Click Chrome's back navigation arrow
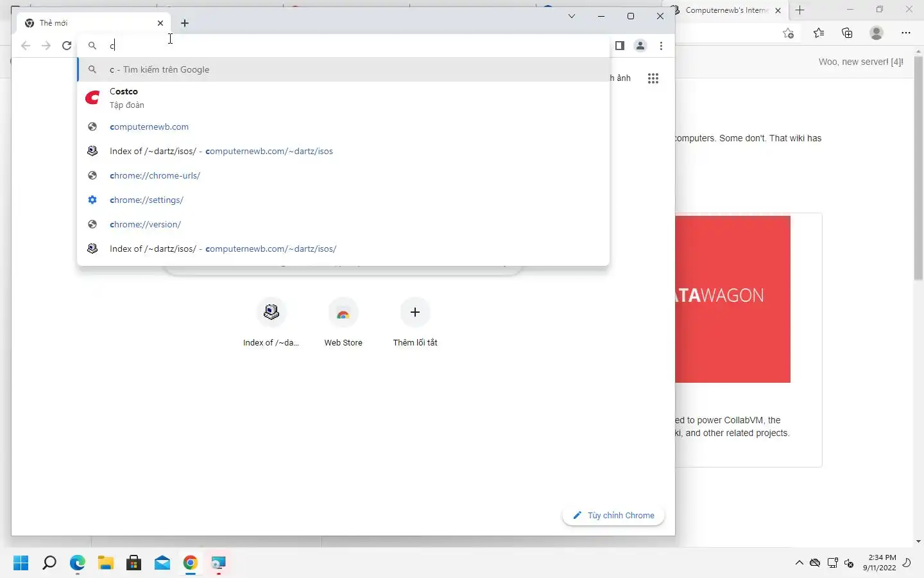The image size is (924, 578). coord(26,46)
